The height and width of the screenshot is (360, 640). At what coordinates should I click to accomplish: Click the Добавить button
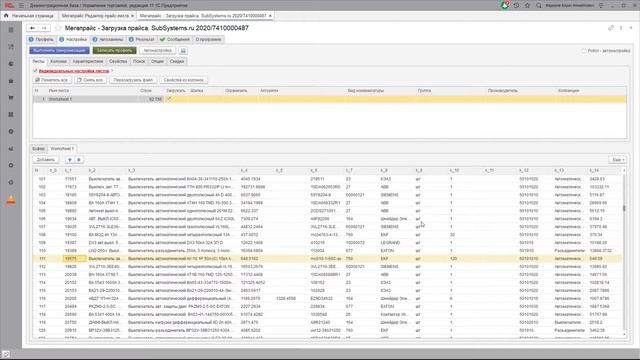point(46,160)
